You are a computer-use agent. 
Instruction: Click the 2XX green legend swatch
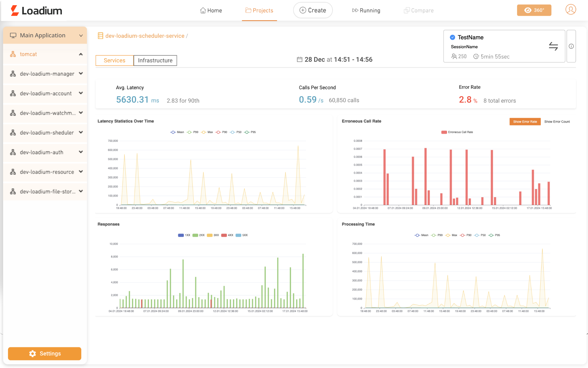[x=195, y=235]
